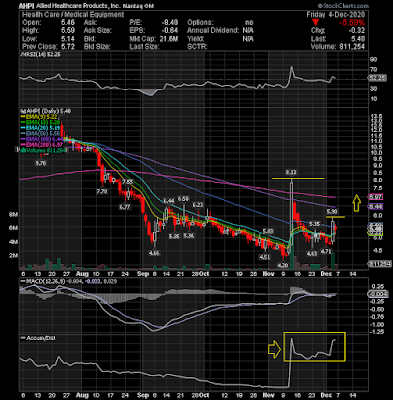Image resolution: width=393 pixels, height=400 pixels.
Task: Click the Nov label on price panel date axis
Action: pos(269,274)
